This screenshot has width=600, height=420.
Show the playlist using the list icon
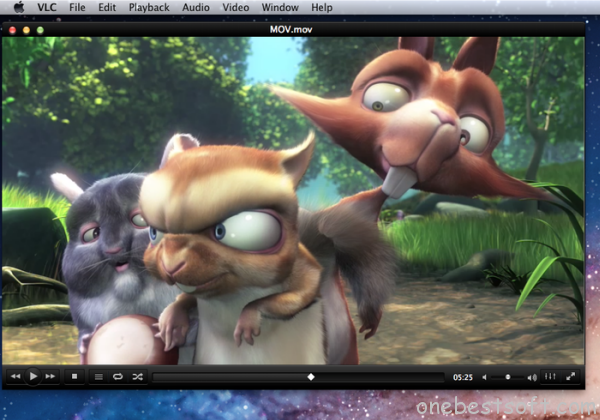click(99, 376)
